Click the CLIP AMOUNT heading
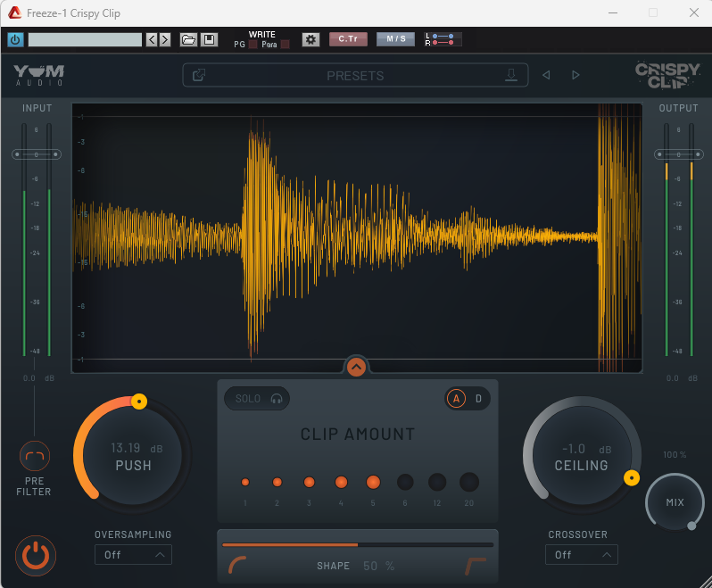Screen dimensions: 712x588 (358, 435)
